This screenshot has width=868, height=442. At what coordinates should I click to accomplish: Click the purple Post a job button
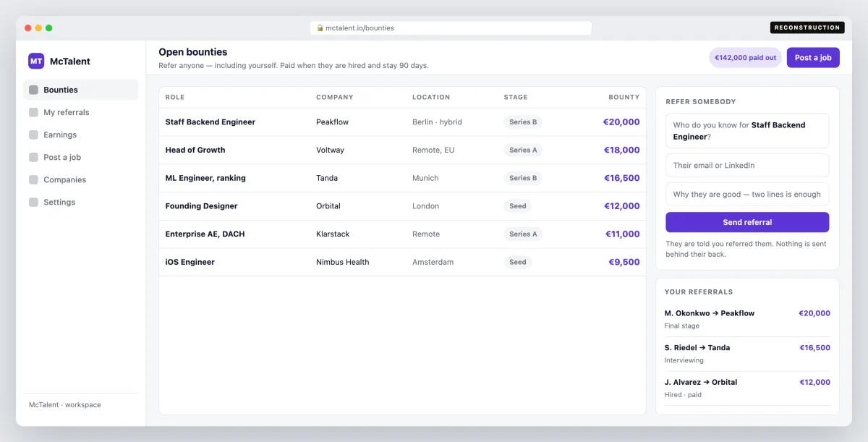click(x=813, y=58)
